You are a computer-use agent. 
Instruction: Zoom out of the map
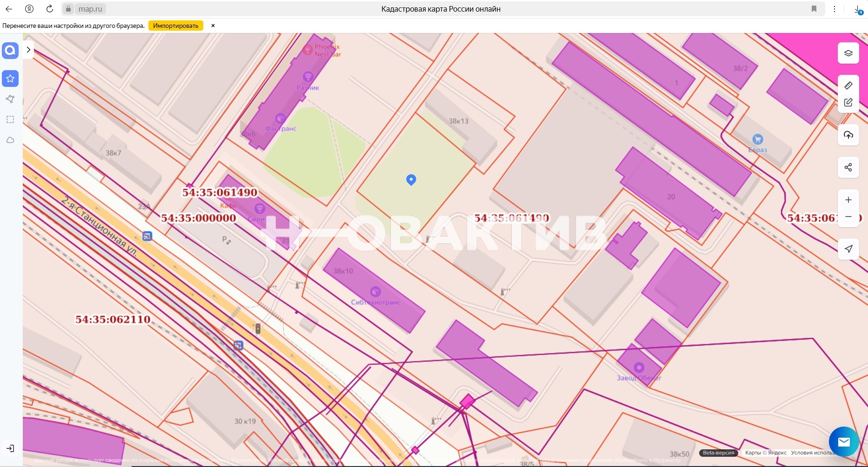(848, 217)
